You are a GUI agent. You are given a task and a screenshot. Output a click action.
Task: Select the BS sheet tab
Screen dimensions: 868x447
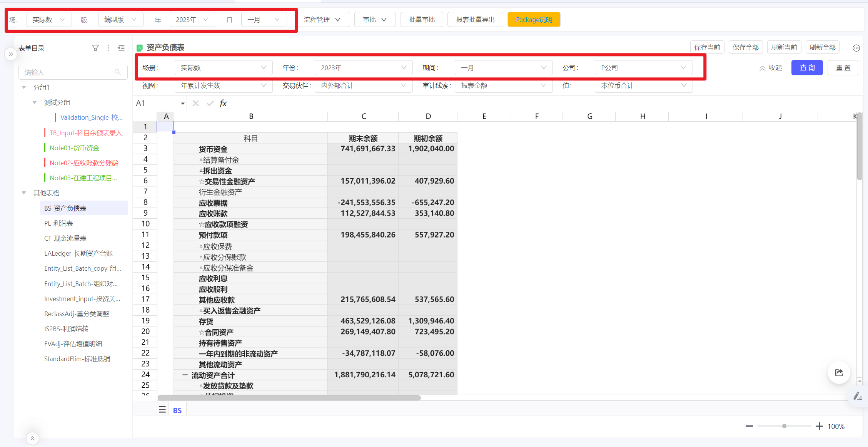pyautogui.click(x=177, y=410)
